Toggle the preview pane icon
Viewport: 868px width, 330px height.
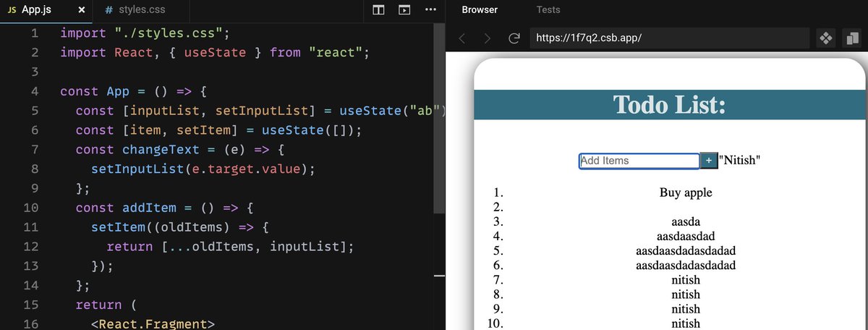pyautogui.click(x=404, y=10)
